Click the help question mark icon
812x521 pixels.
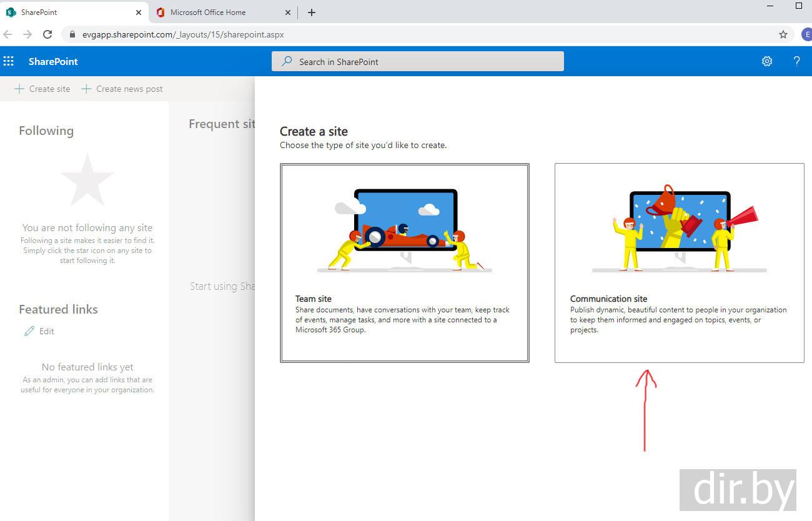[x=796, y=61]
